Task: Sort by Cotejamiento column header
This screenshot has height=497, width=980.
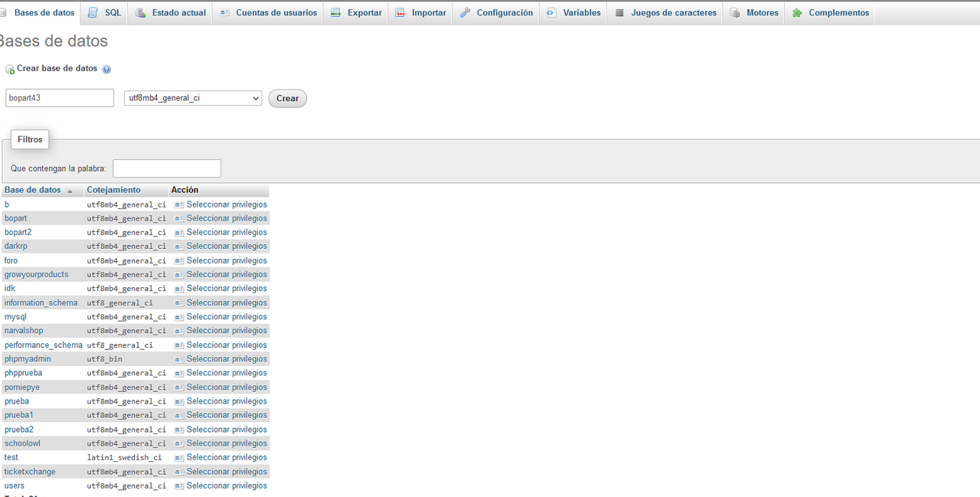Action: [113, 190]
